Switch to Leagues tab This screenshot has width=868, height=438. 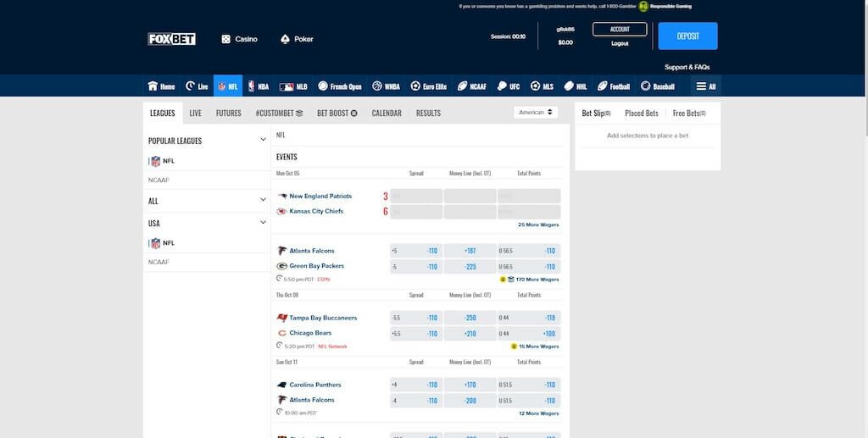point(162,113)
